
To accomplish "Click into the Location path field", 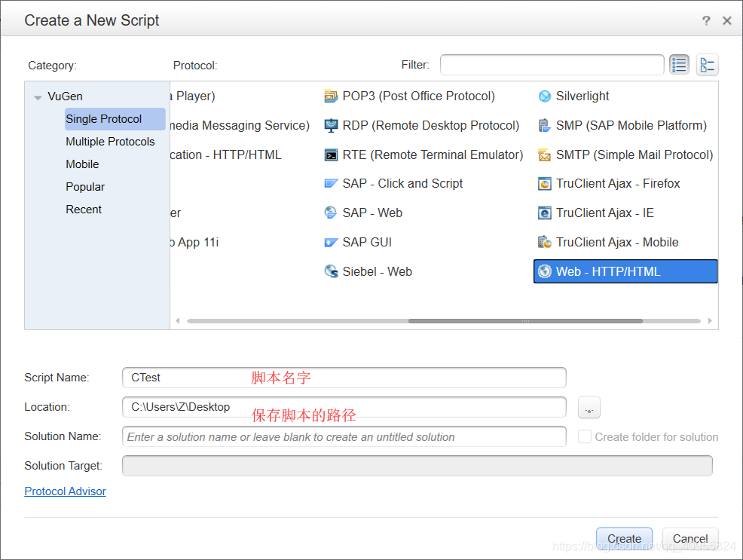I will click(x=344, y=407).
